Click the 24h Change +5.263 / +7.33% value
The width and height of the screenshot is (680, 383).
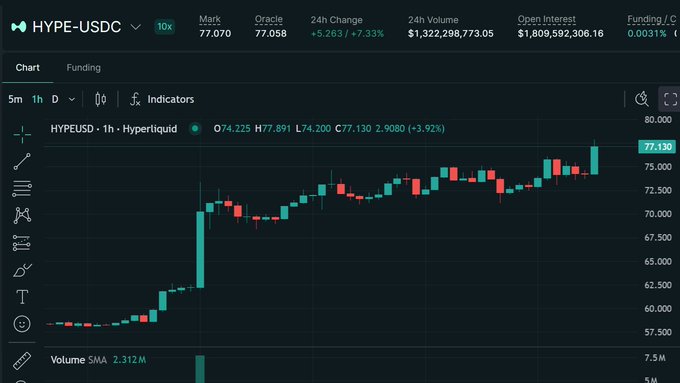(347, 33)
